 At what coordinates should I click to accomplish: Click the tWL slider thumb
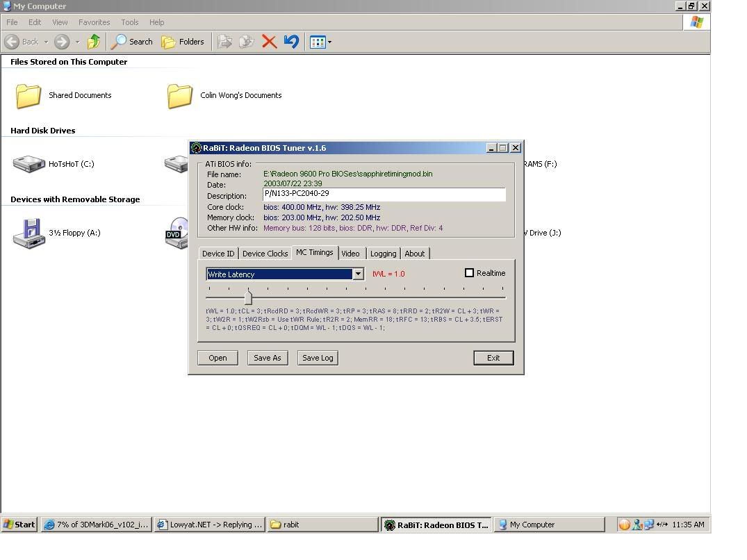pos(248,297)
